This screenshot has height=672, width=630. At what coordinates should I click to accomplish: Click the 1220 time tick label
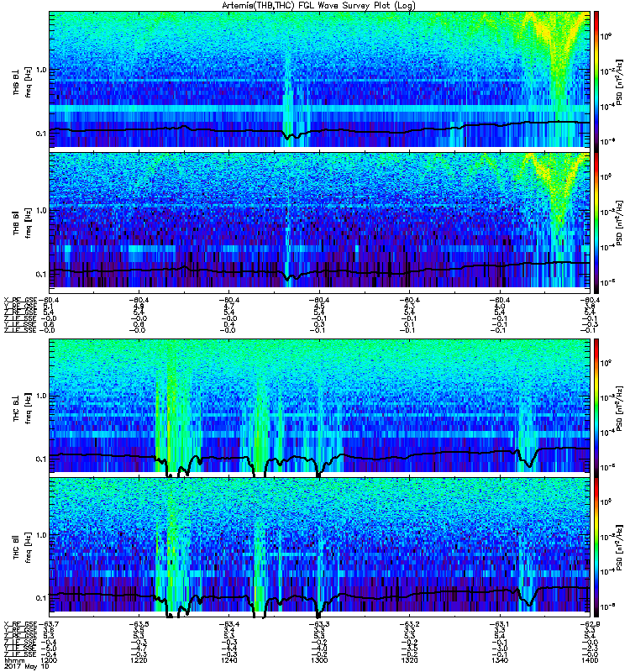point(139,660)
